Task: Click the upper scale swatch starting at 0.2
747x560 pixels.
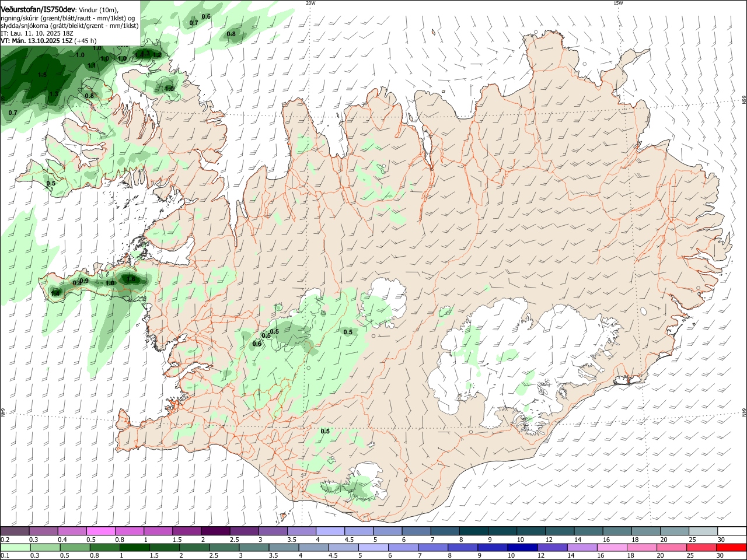Action: [15, 531]
